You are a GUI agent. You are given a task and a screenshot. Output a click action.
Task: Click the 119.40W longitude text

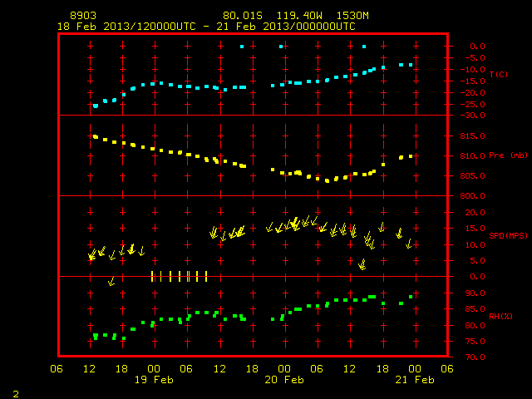299,16
